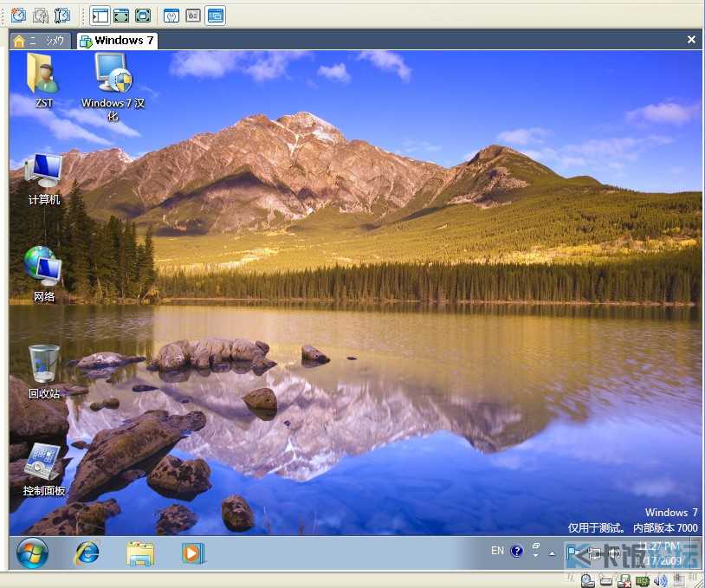Toggle the VMware sidebar panel
The width and height of the screenshot is (705, 588).
pyautogui.click(x=100, y=16)
